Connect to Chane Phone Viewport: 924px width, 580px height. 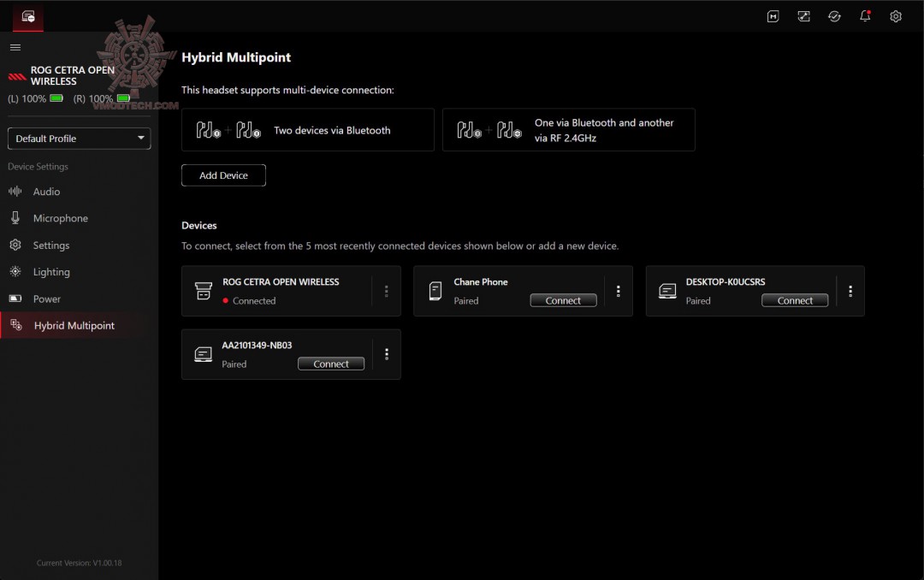(x=563, y=300)
